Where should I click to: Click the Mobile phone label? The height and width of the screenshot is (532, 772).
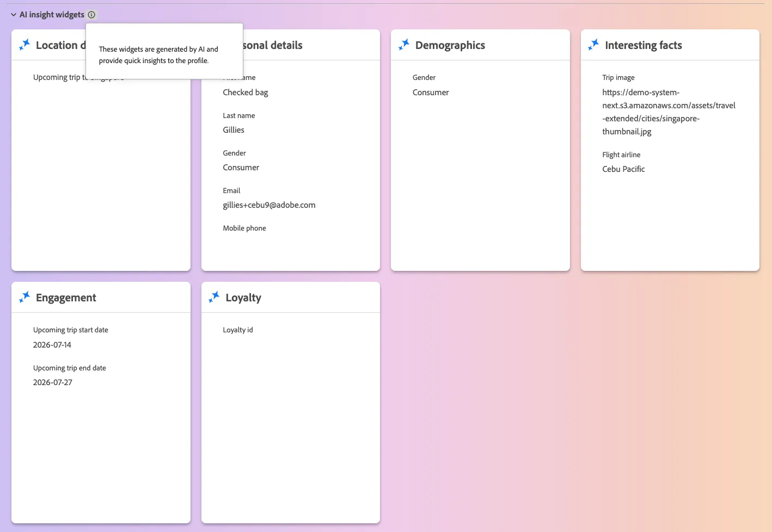[244, 228]
